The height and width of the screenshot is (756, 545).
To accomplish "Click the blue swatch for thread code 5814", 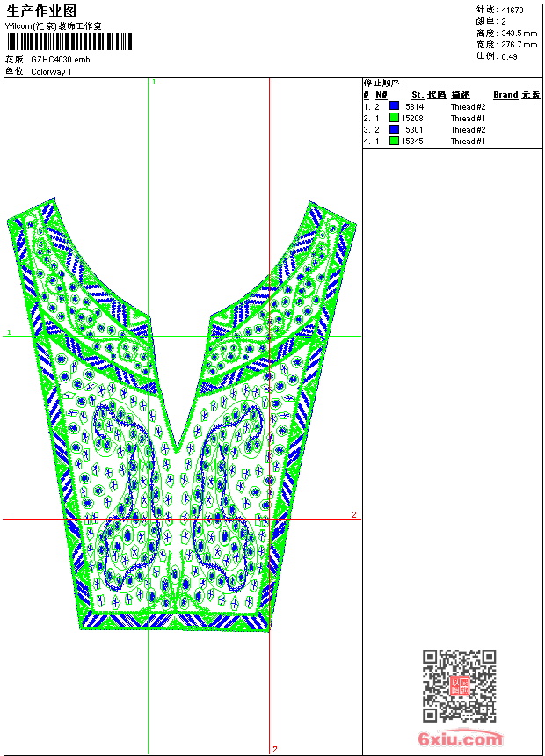I will tap(394, 106).
